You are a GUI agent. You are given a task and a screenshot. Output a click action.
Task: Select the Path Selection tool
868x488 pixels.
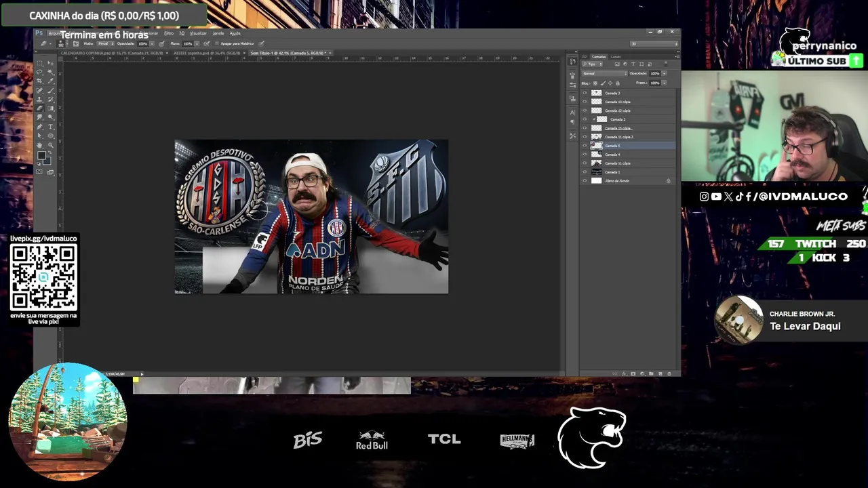coord(39,136)
